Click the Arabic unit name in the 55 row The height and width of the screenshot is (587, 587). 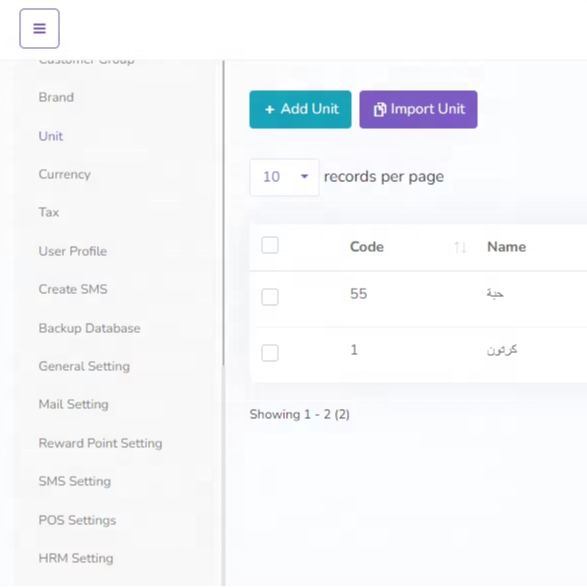pos(495,294)
